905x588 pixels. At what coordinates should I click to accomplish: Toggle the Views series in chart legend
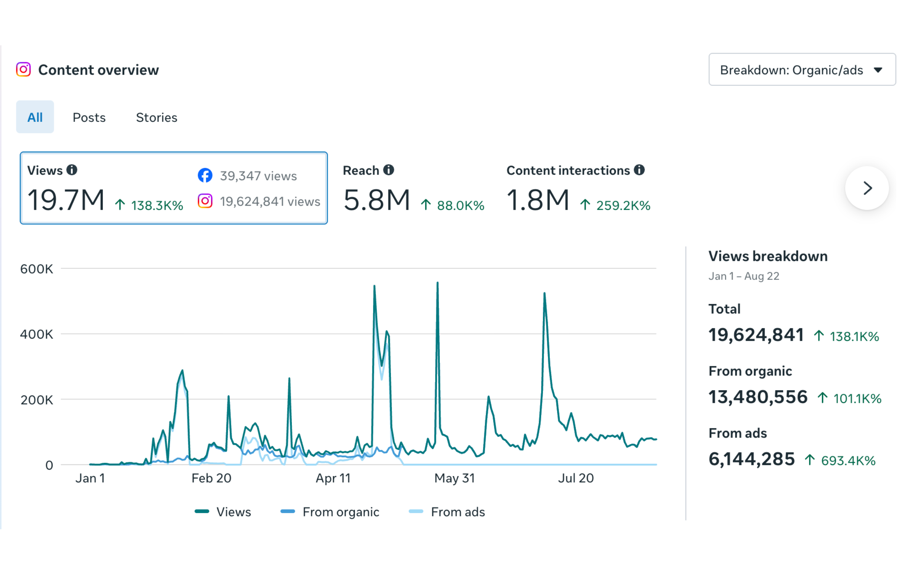click(x=223, y=511)
